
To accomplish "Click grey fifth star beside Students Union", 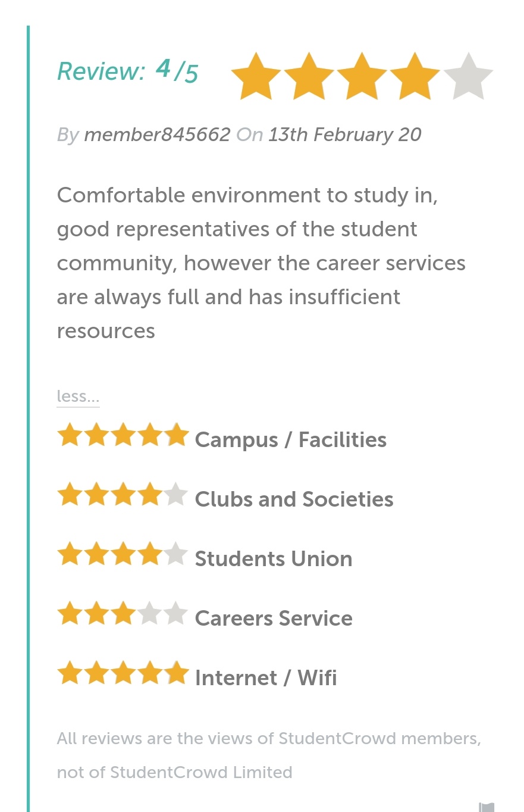I will 175,554.
